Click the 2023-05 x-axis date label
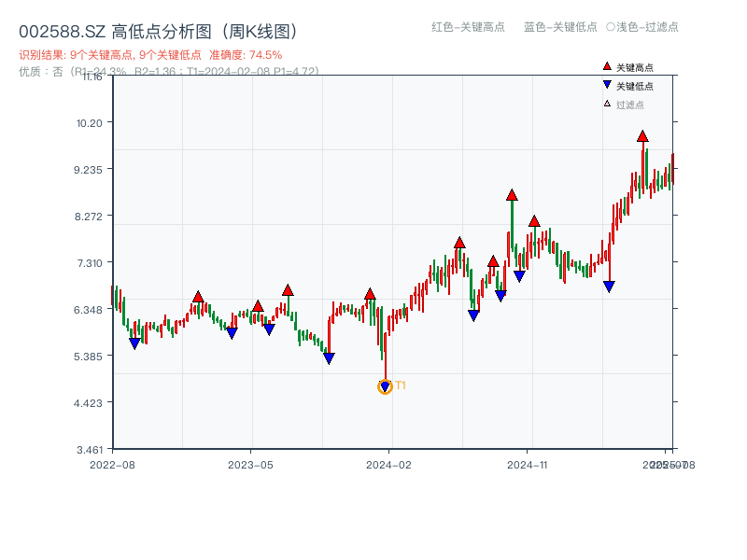This screenshot has width=747, height=560. click(x=250, y=464)
